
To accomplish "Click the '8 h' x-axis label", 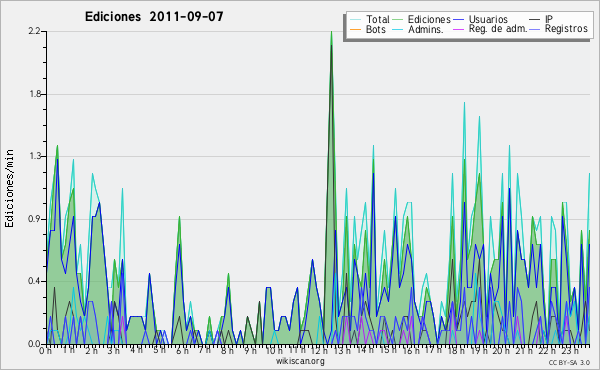I will pyautogui.click(x=227, y=350).
